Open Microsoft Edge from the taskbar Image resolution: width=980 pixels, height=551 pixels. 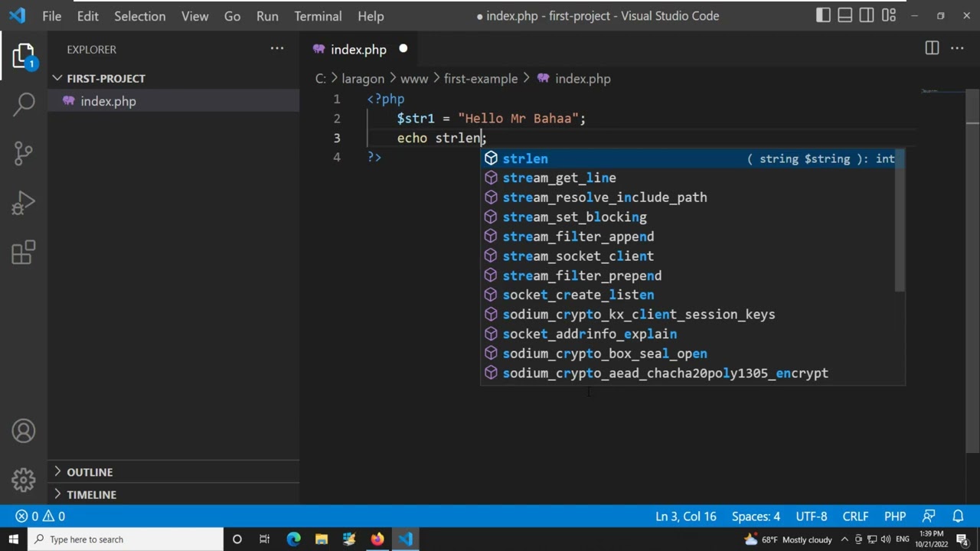click(x=293, y=540)
